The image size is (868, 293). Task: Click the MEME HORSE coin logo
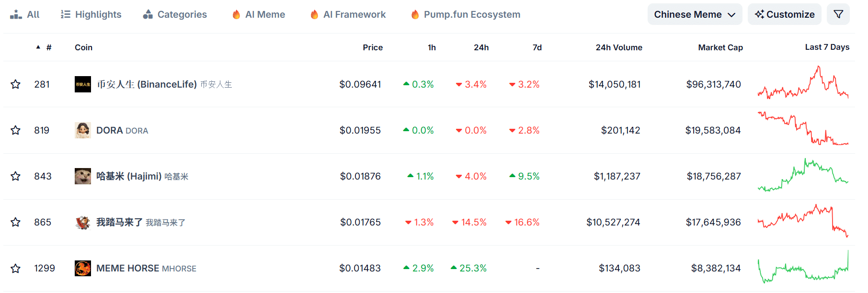click(x=83, y=268)
